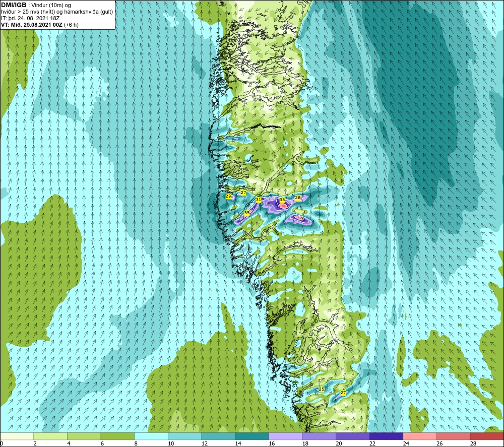Image resolution: width=504 pixels, height=447 pixels.
Task: Select the salmon 26–28 m/s legend swatch
Action: coord(453,436)
